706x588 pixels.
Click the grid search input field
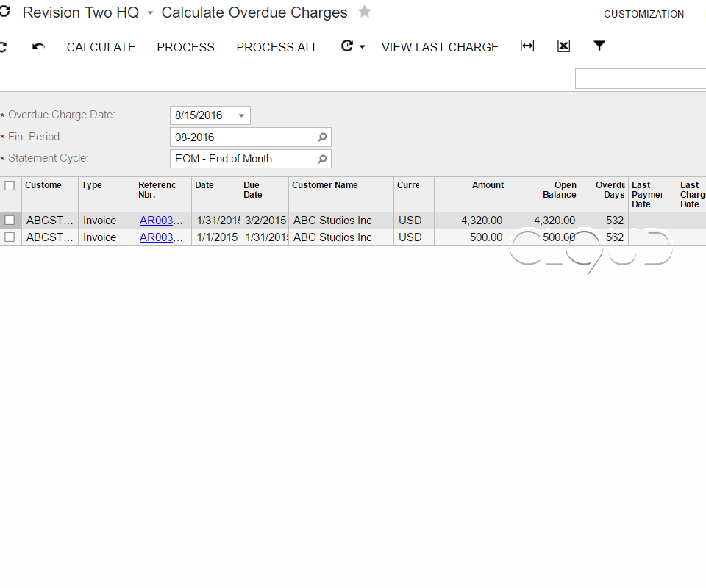click(640, 79)
